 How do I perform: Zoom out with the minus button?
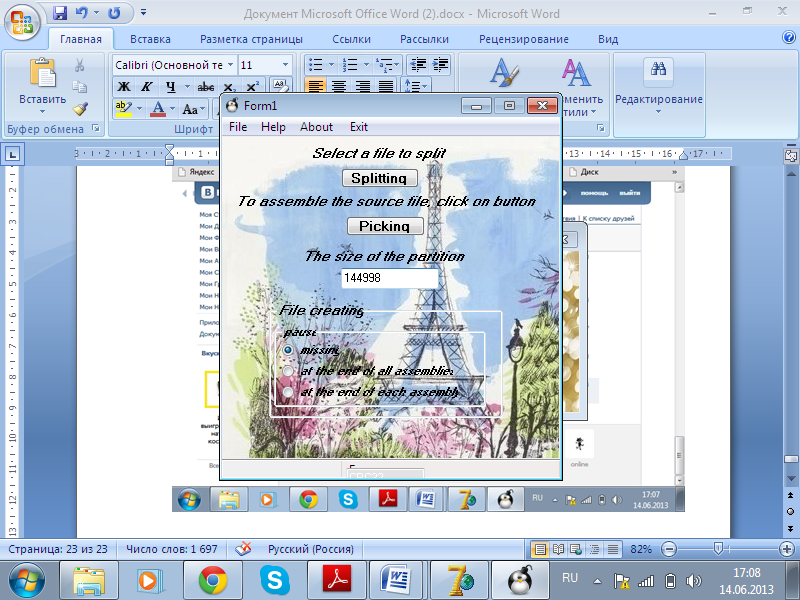(x=669, y=549)
